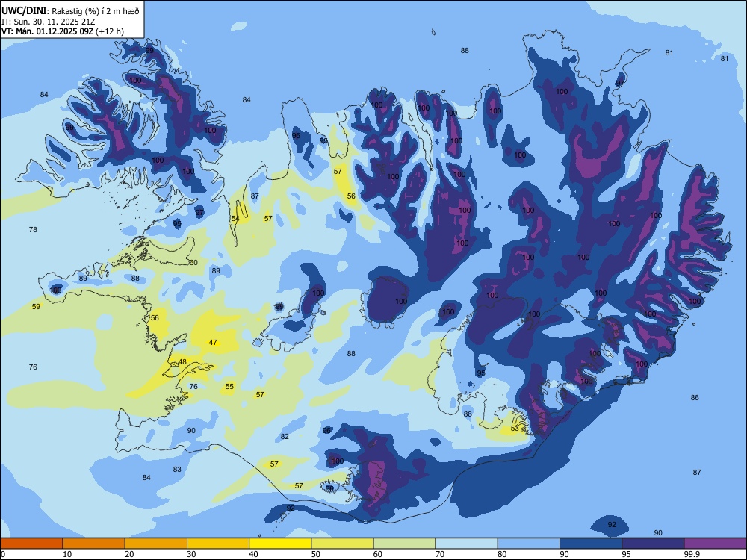Click the '(+12 h)' forecast offset text
The height and width of the screenshot is (560, 747).
tap(110, 31)
